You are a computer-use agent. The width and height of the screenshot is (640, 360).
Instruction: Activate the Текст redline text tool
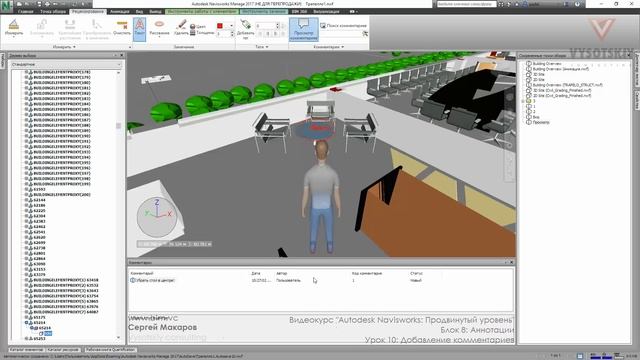[x=139, y=29]
